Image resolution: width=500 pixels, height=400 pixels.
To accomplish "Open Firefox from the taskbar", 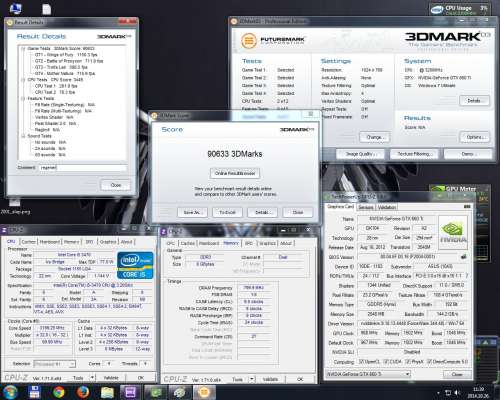I will click(83, 392).
